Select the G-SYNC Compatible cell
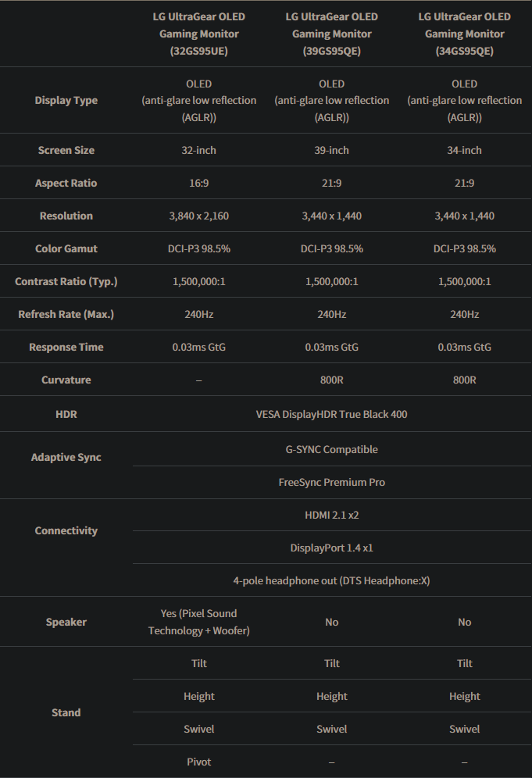 (x=331, y=449)
